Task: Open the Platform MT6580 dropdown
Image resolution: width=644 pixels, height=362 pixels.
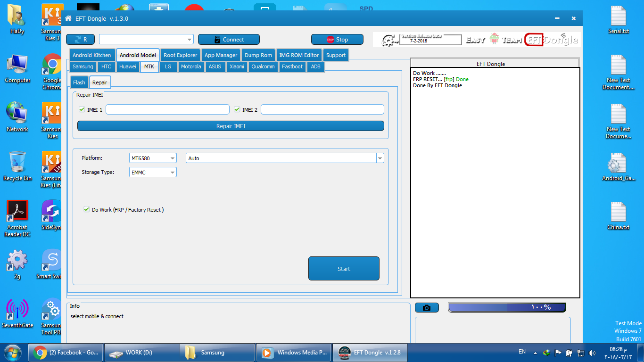Action: 173,158
